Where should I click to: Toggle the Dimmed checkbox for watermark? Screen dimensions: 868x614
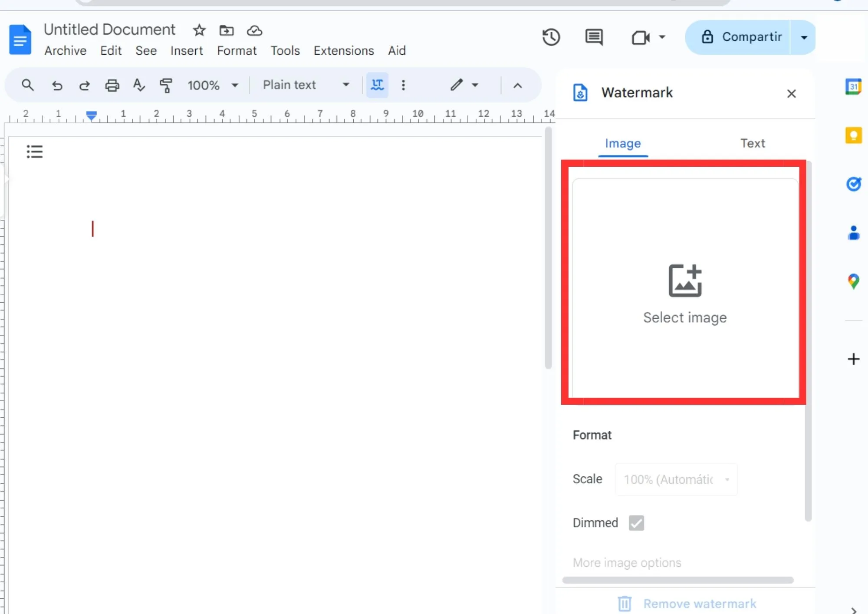click(x=635, y=522)
